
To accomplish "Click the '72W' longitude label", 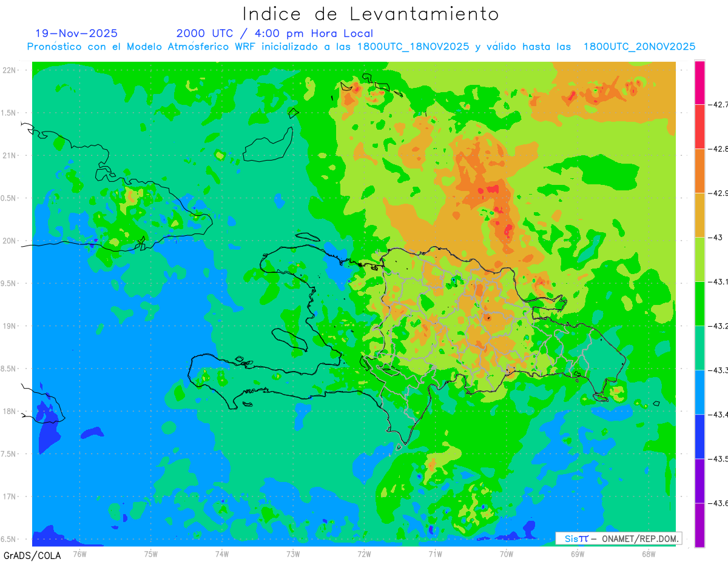I will [364, 554].
